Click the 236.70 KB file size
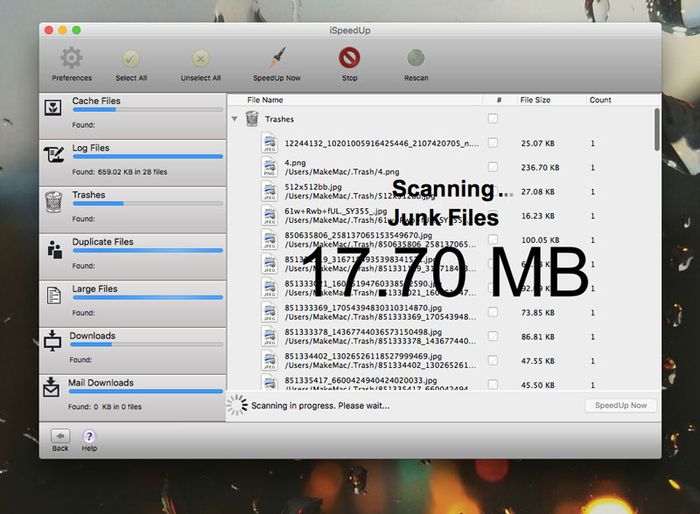700x514 pixels. 540,167
